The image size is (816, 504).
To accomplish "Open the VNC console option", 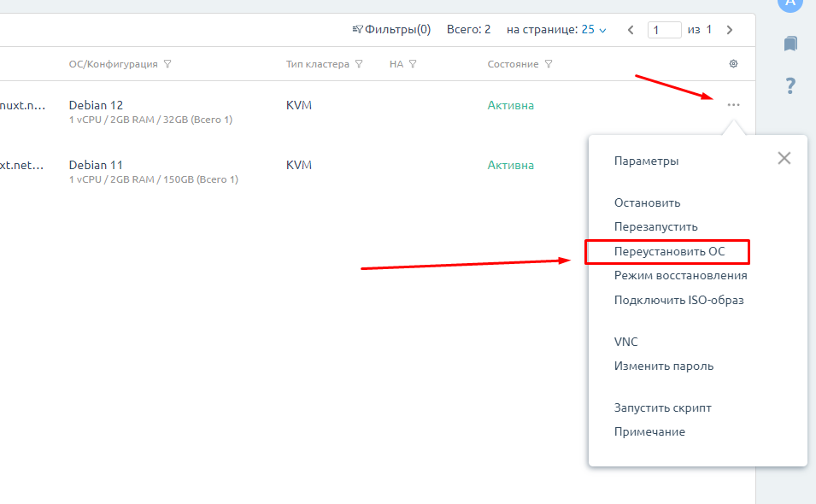I will coord(625,342).
